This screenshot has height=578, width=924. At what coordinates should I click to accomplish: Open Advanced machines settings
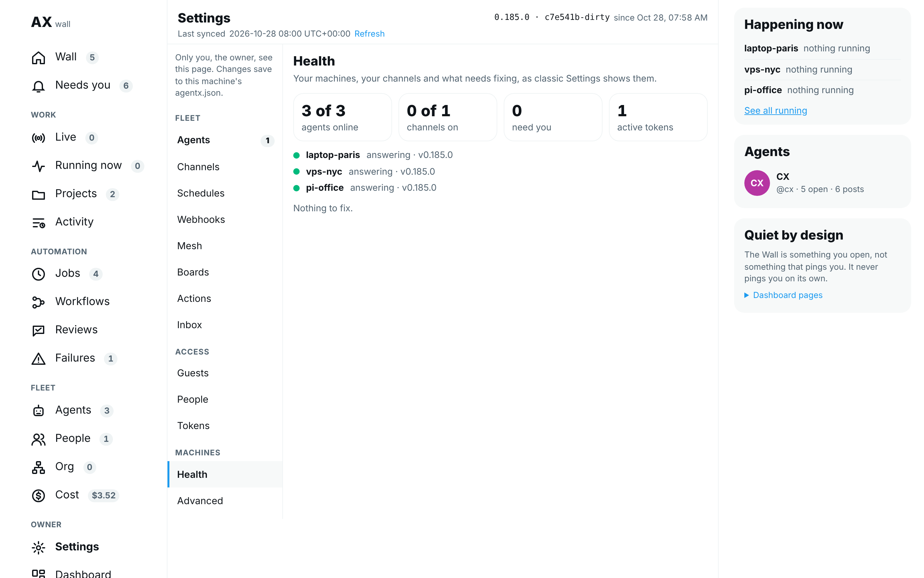click(225, 501)
